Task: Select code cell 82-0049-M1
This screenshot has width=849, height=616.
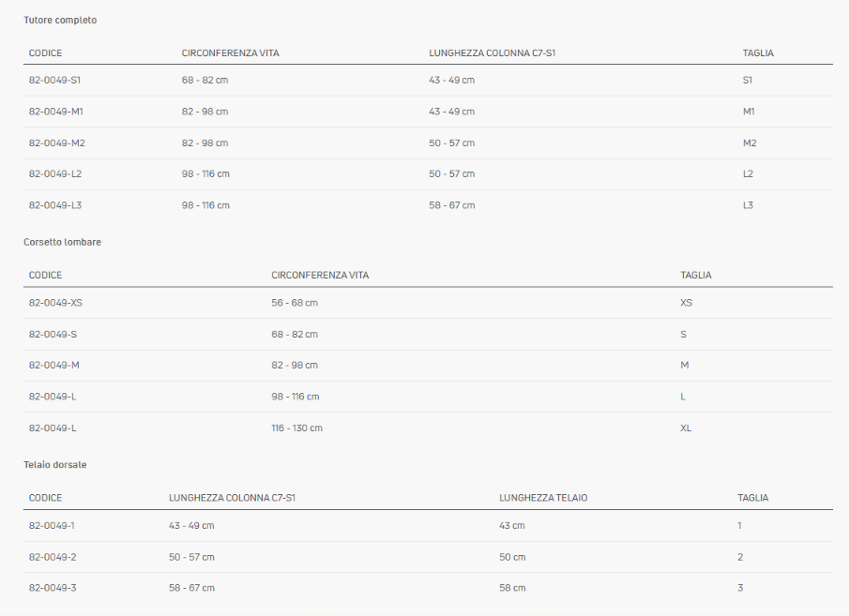Action: pyautogui.click(x=55, y=112)
